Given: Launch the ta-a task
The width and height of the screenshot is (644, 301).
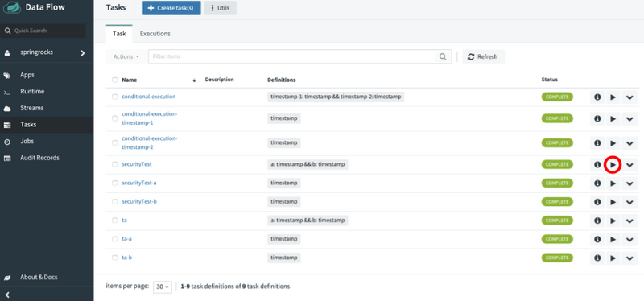Looking at the screenshot, I should [x=613, y=239].
